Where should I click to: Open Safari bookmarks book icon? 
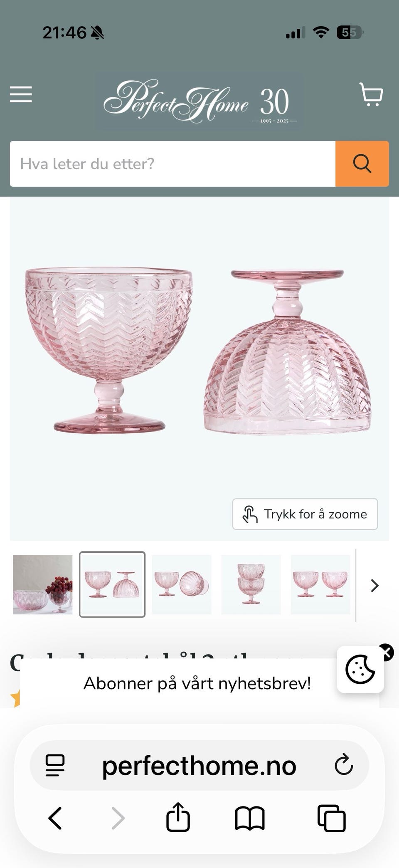tap(250, 819)
